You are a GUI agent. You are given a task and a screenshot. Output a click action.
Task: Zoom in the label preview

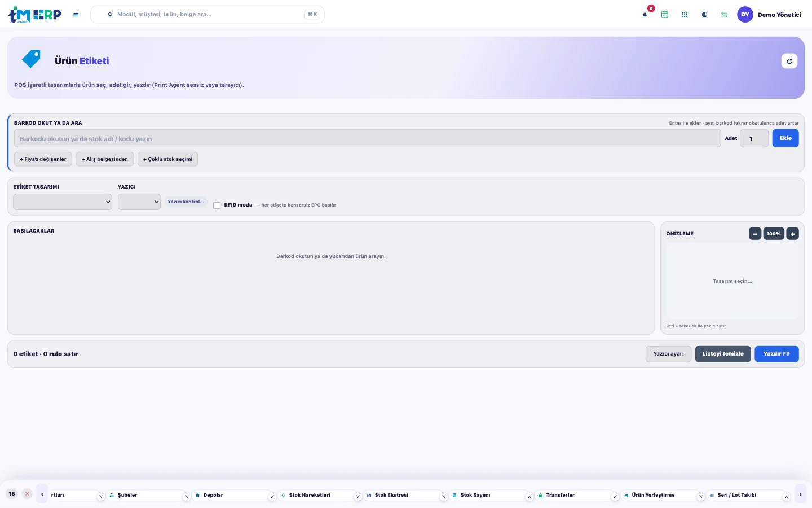pos(792,234)
